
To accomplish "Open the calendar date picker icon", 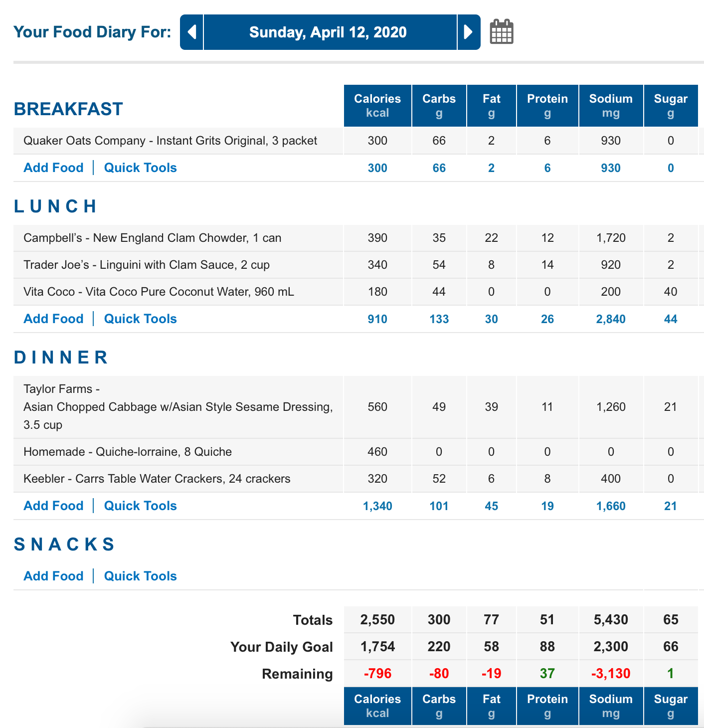I will pyautogui.click(x=502, y=32).
